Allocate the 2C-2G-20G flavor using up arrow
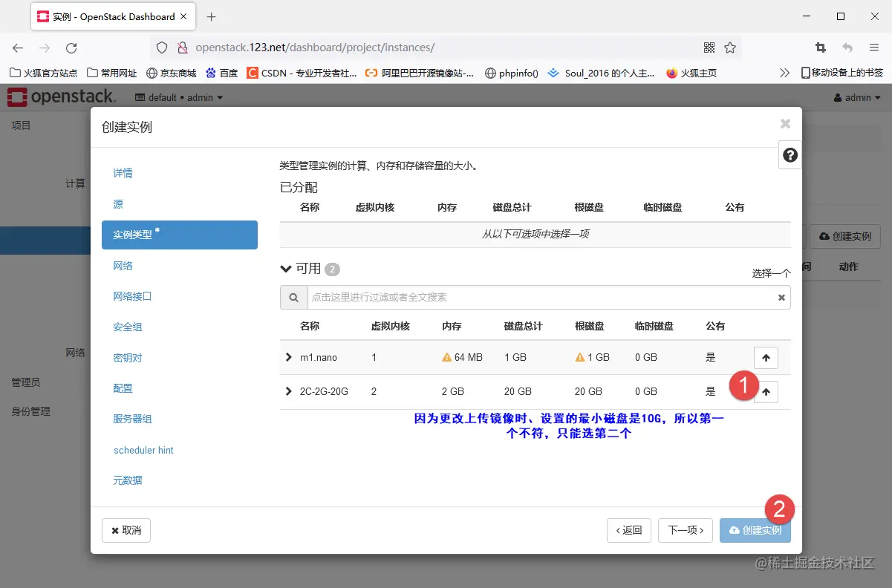892x588 pixels. (766, 391)
